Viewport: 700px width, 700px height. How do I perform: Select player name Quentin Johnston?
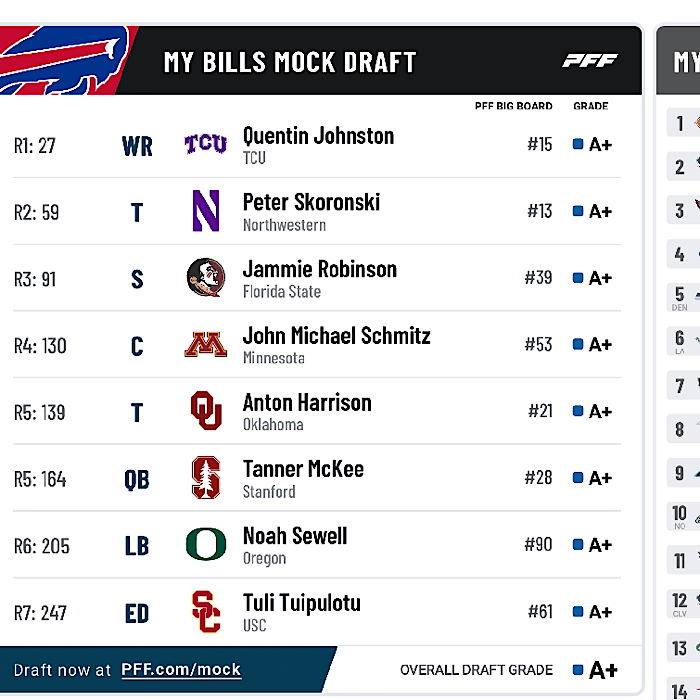click(x=318, y=136)
